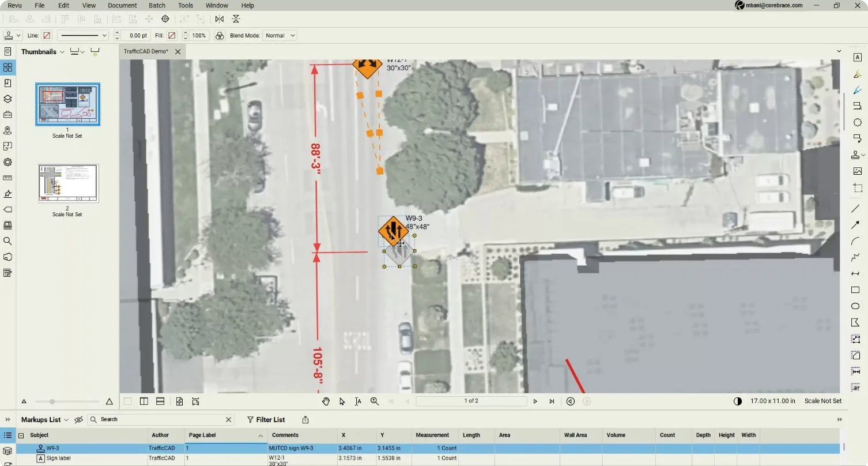Select the Line tool in right toolbar

coord(855,209)
